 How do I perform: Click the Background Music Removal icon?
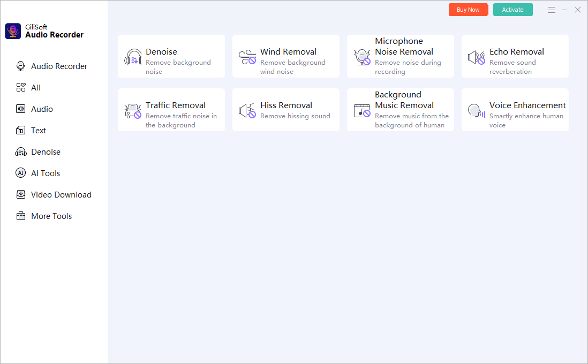(x=362, y=111)
